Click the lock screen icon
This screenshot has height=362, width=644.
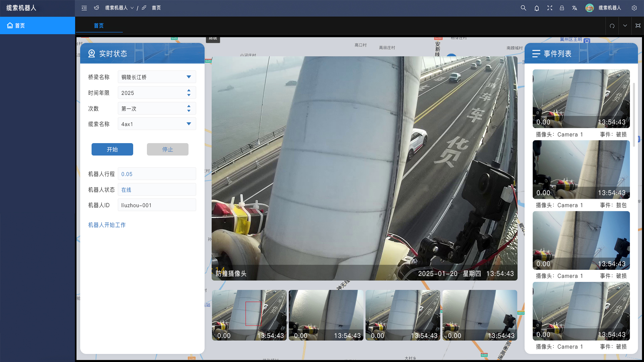pos(562,8)
